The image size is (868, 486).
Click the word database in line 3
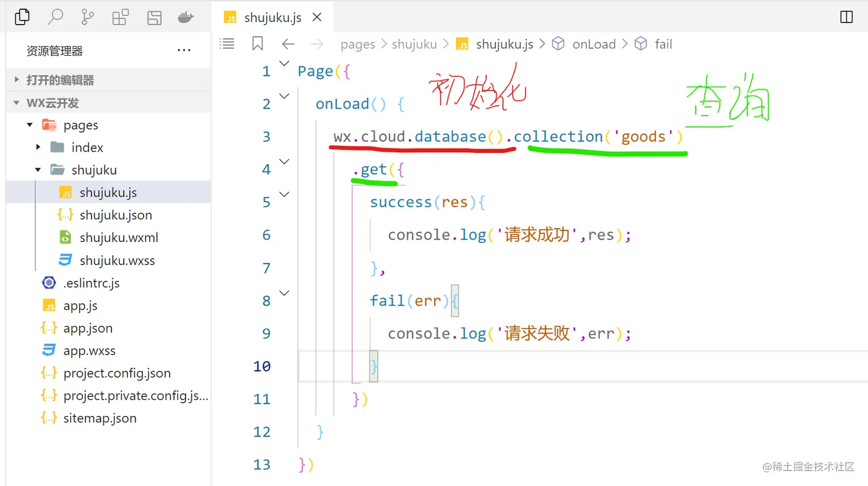451,137
